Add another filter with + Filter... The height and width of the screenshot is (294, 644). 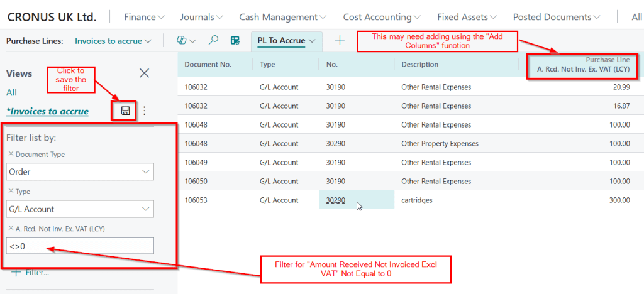pyautogui.click(x=31, y=273)
